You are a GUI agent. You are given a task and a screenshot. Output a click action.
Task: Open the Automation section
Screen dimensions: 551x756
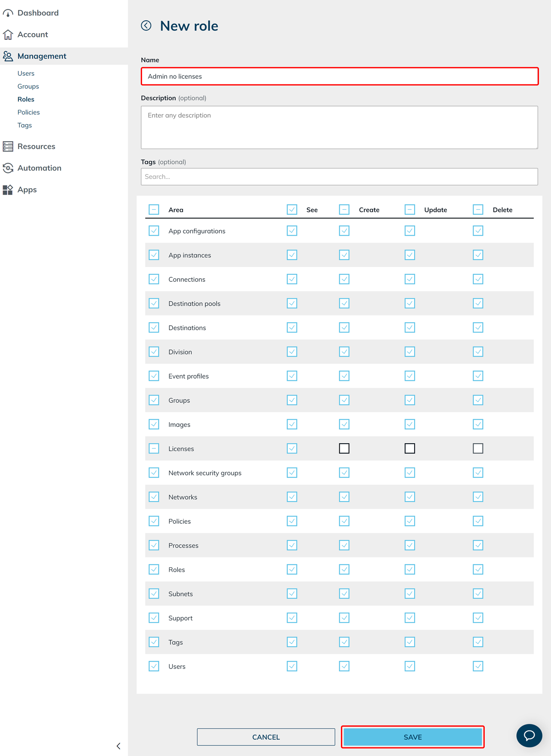pyautogui.click(x=39, y=168)
